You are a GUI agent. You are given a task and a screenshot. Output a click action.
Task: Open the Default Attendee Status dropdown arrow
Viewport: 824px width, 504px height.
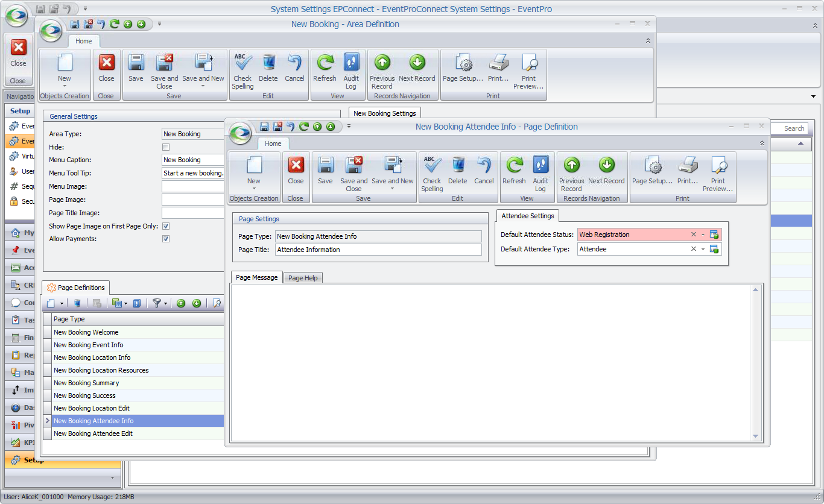coord(703,235)
